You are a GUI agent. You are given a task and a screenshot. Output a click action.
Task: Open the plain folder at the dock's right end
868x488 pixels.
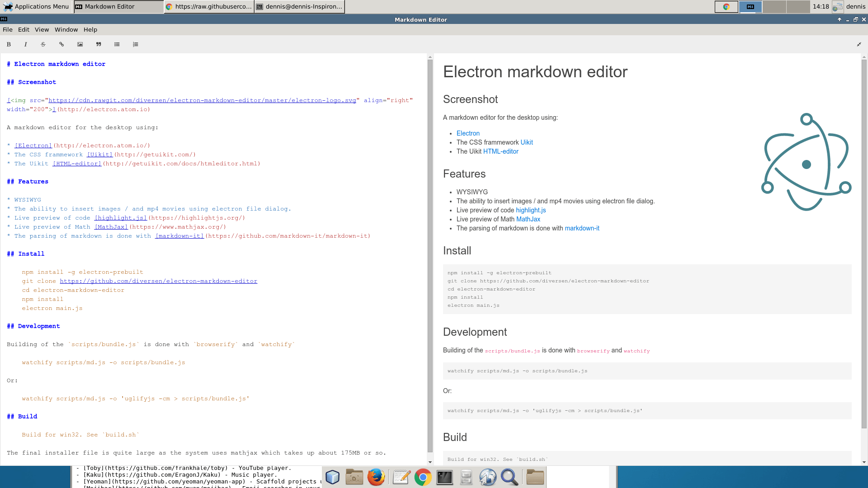(x=535, y=477)
